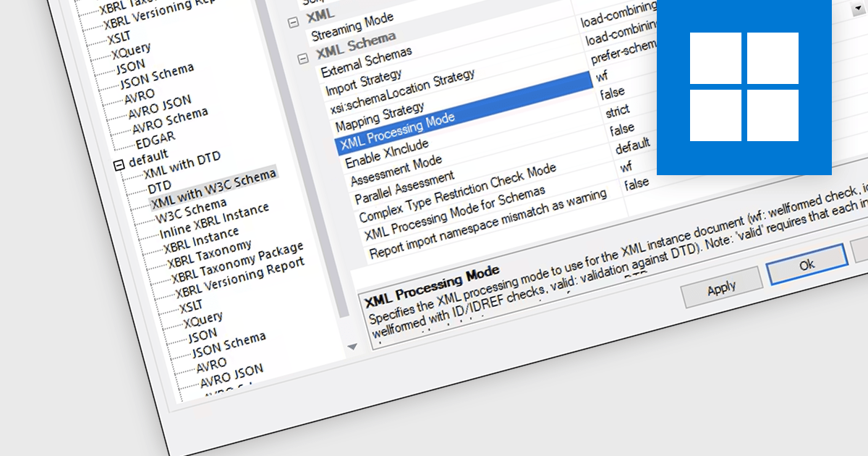Collapse the default tree node
The image size is (868, 456).
(119, 166)
